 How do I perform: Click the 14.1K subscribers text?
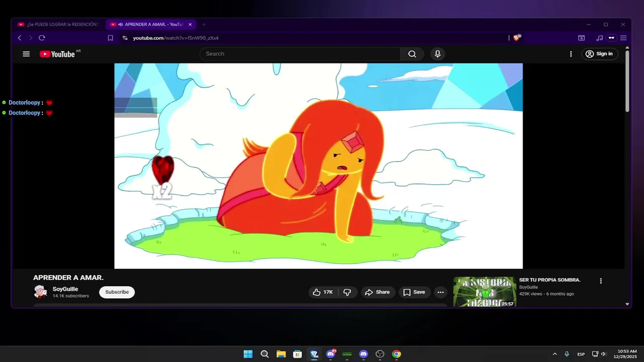(x=71, y=296)
